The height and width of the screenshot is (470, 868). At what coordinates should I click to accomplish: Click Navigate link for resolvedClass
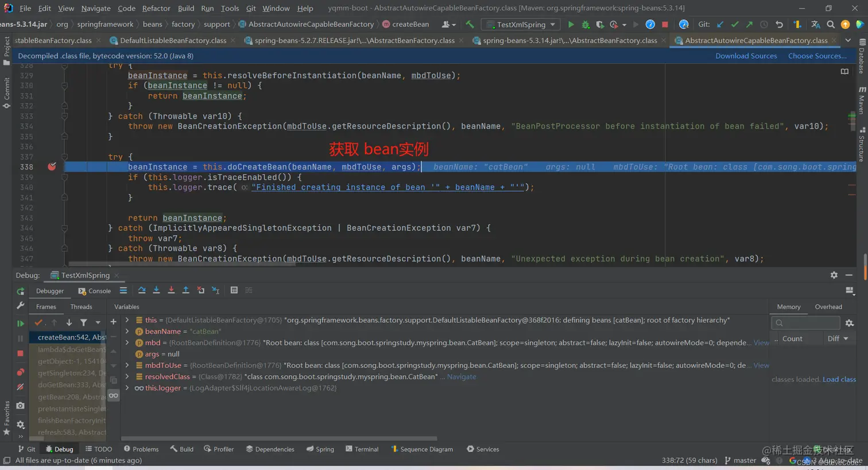pos(462,377)
